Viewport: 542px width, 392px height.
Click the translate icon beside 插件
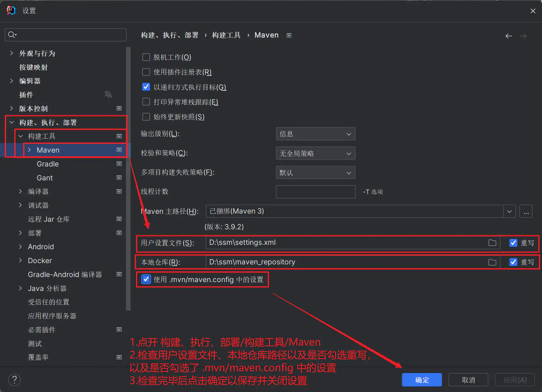click(108, 94)
